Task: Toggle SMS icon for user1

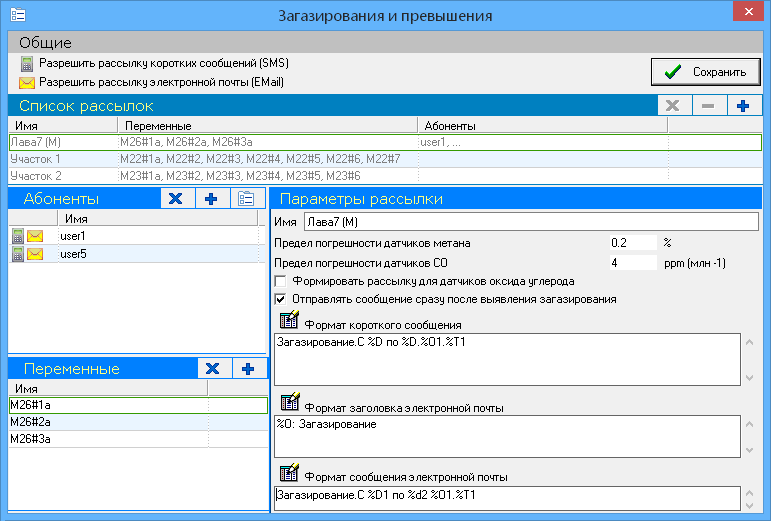Action: [x=18, y=236]
